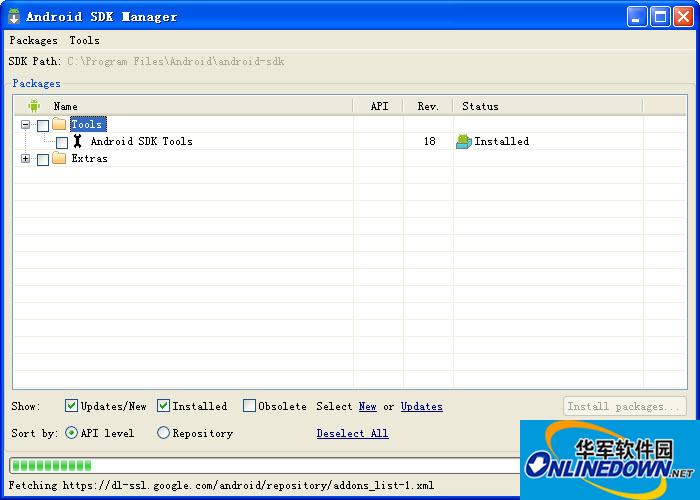Viewport: 700px width, 500px height.
Task: Click the New link to select new packages
Action: [367, 406]
